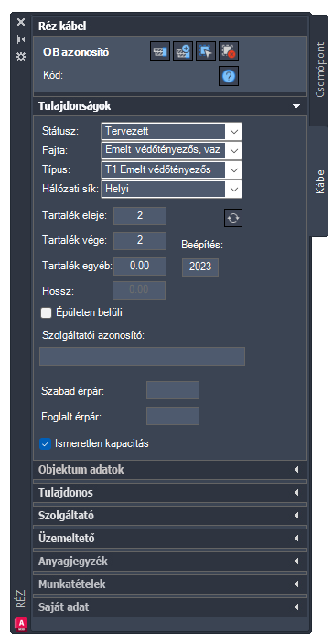Close the palette with the X icon

coord(20,22)
